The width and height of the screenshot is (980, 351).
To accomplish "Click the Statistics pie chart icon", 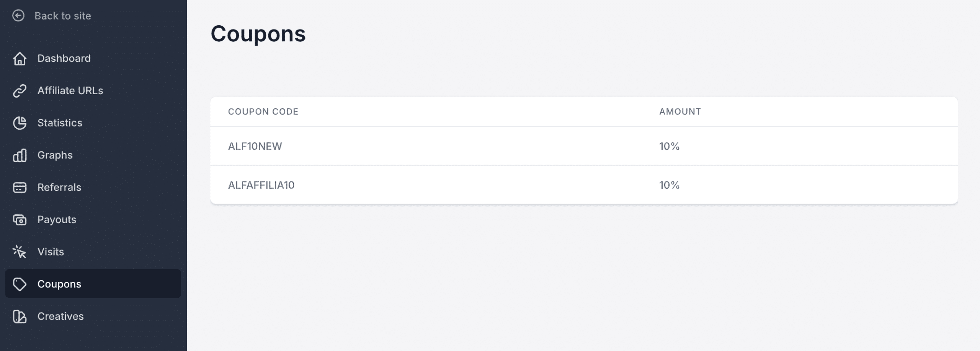I will click(20, 123).
